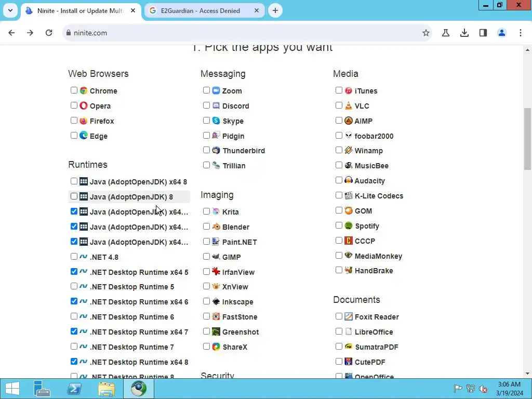Uncheck .NET Desktop Runtime x64 7

(74, 331)
